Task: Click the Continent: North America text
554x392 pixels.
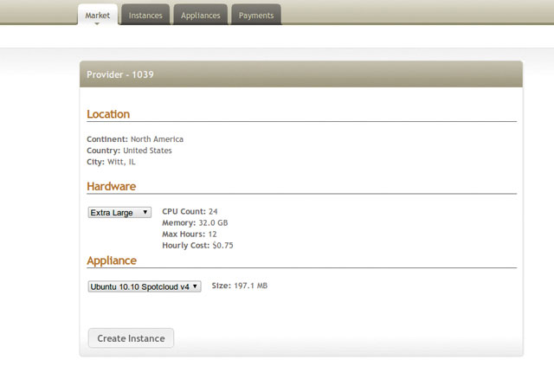Action: point(135,138)
